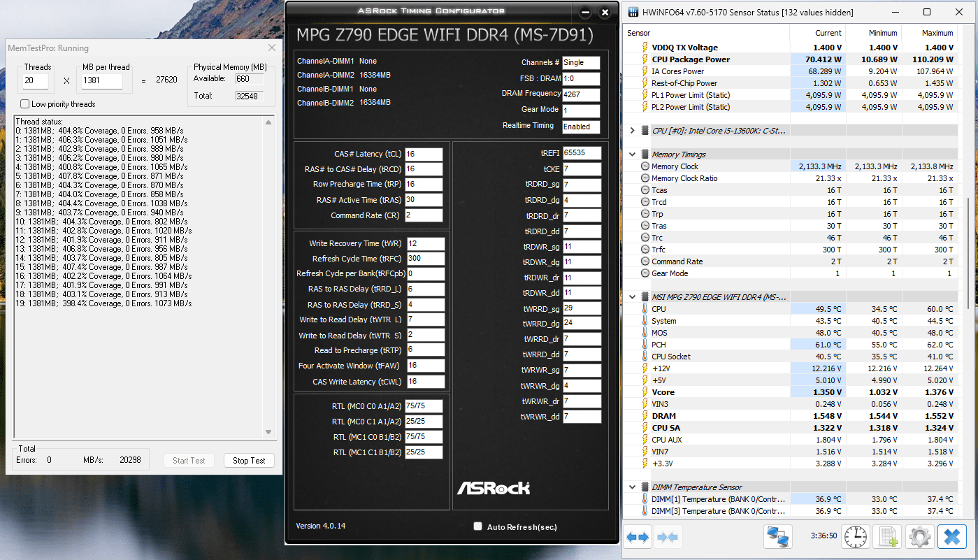Image resolution: width=978 pixels, height=560 pixels.
Task: Open HWiNFO remote network monitors button
Action: (778, 537)
